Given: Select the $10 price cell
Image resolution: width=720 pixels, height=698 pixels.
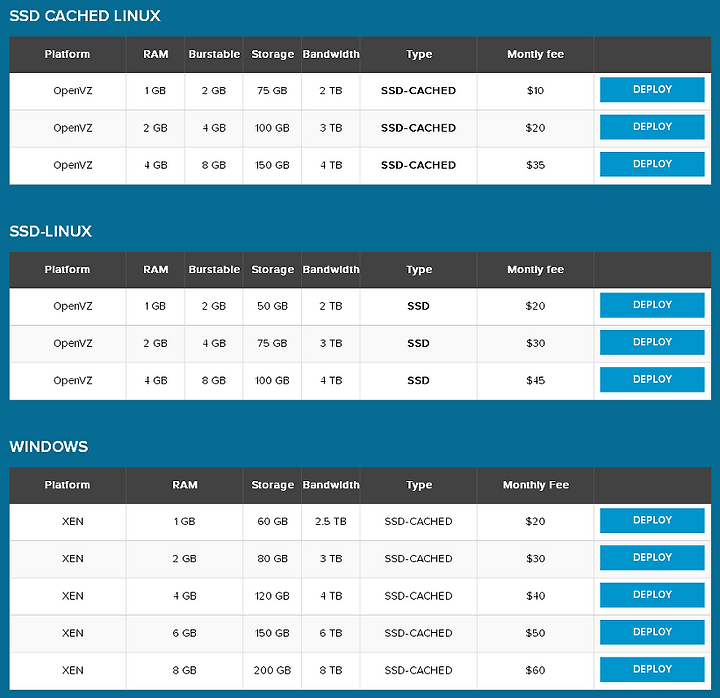Looking at the screenshot, I should [535, 90].
